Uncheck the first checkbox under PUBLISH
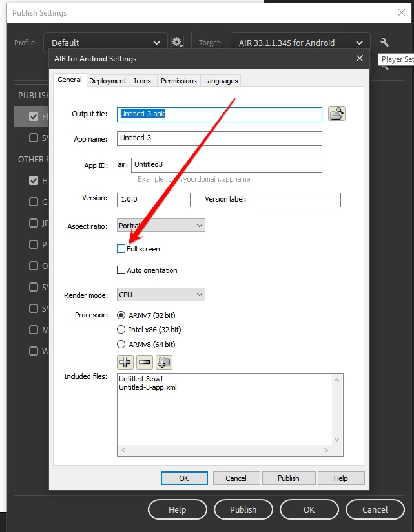This screenshot has width=414, height=532. pyautogui.click(x=34, y=117)
